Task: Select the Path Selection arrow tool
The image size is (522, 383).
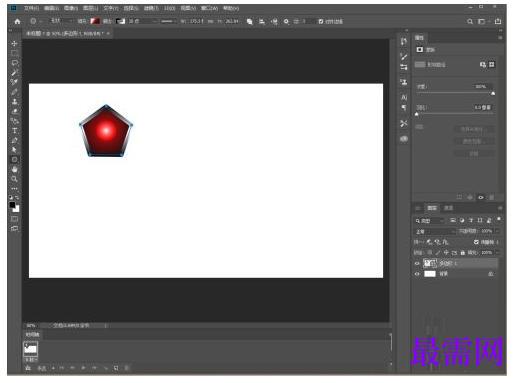Action: [x=14, y=150]
